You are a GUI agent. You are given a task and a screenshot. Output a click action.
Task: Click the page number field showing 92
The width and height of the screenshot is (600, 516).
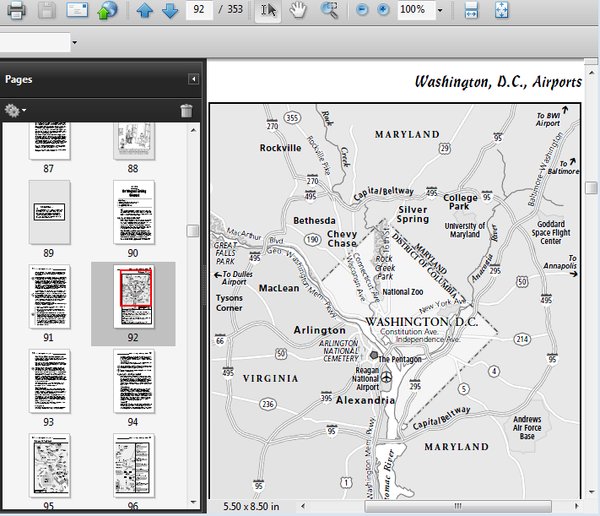(200, 11)
